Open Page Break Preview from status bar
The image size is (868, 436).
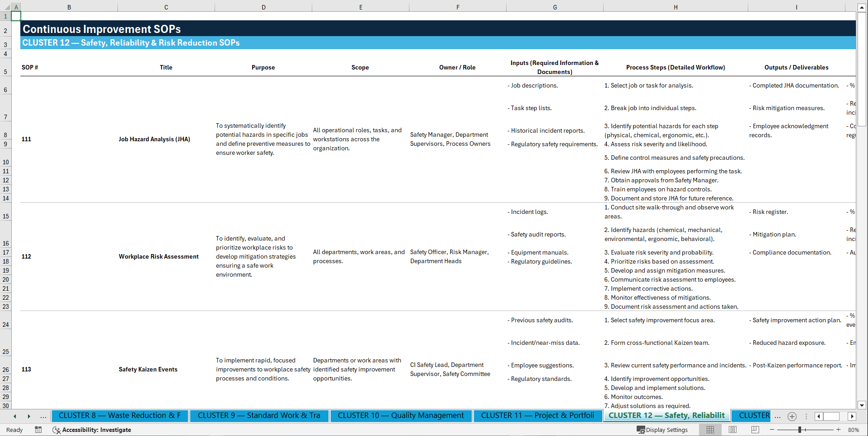(x=755, y=430)
